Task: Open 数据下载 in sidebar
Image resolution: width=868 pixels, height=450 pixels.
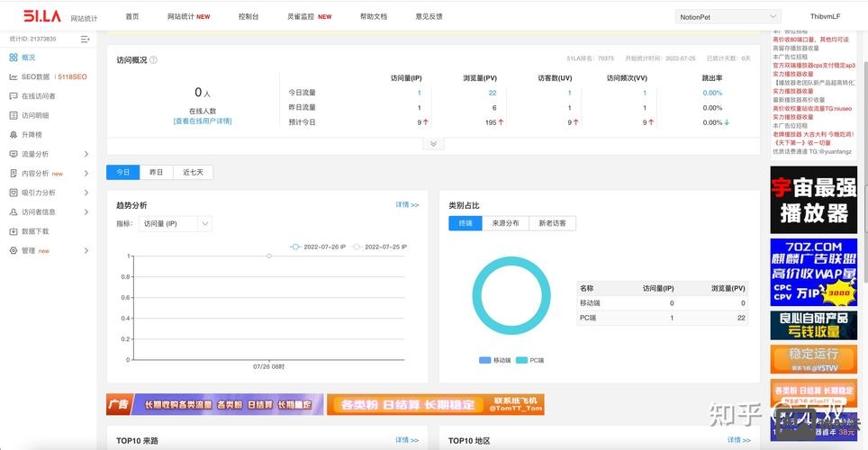Action: 35,231
